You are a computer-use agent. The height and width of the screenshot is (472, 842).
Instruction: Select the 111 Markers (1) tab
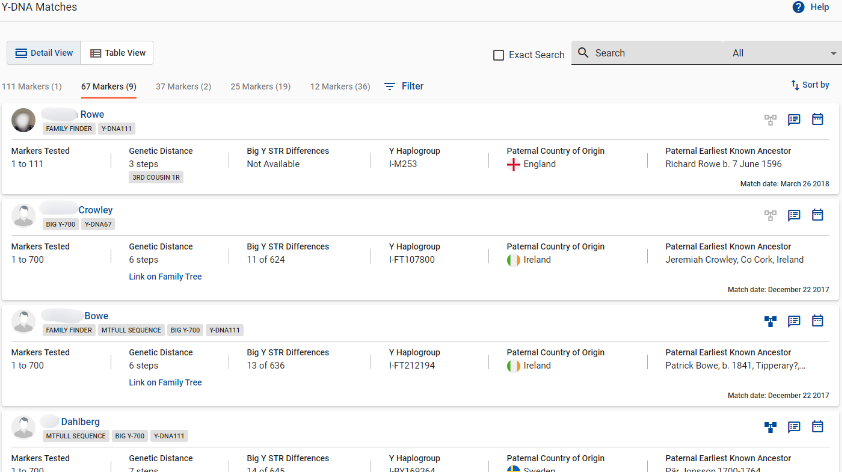click(x=32, y=86)
